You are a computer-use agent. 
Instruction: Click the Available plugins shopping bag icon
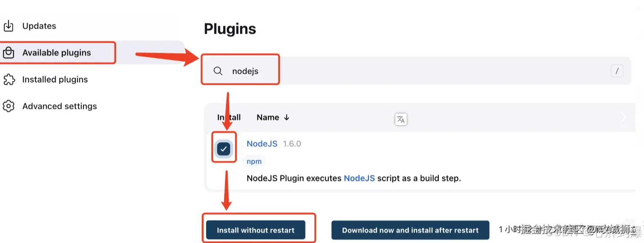point(8,53)
